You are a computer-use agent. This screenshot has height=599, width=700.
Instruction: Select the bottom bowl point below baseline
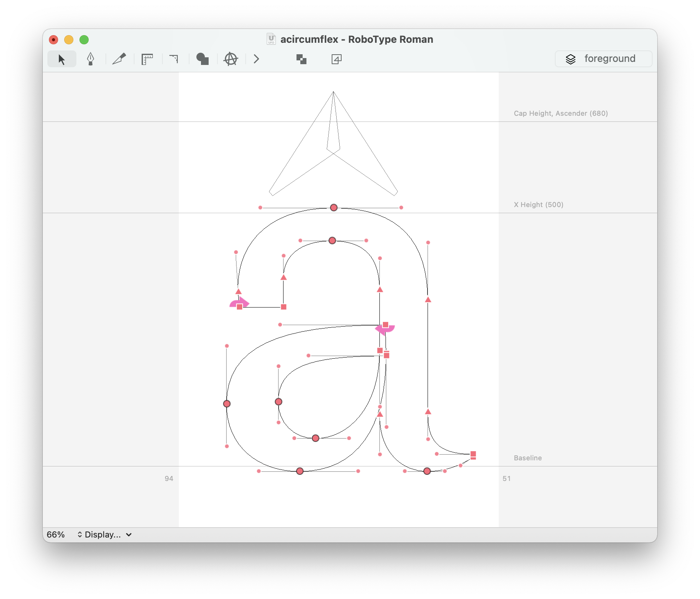300,471
